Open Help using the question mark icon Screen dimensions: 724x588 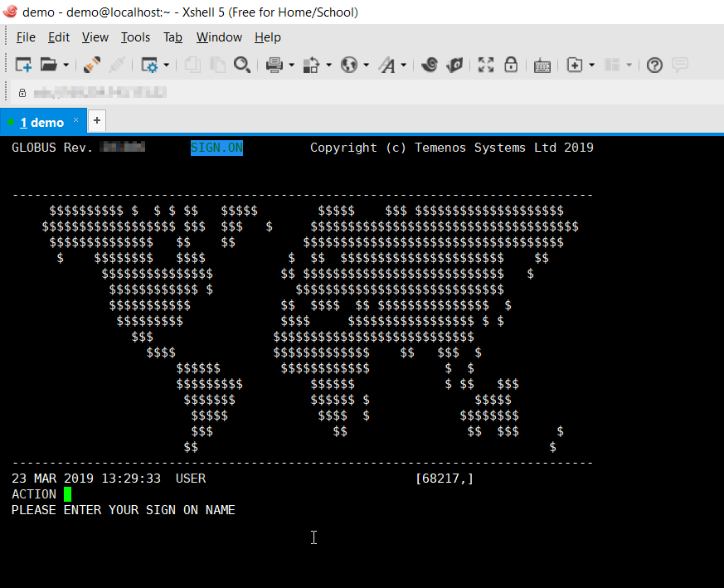click(654, 65)
